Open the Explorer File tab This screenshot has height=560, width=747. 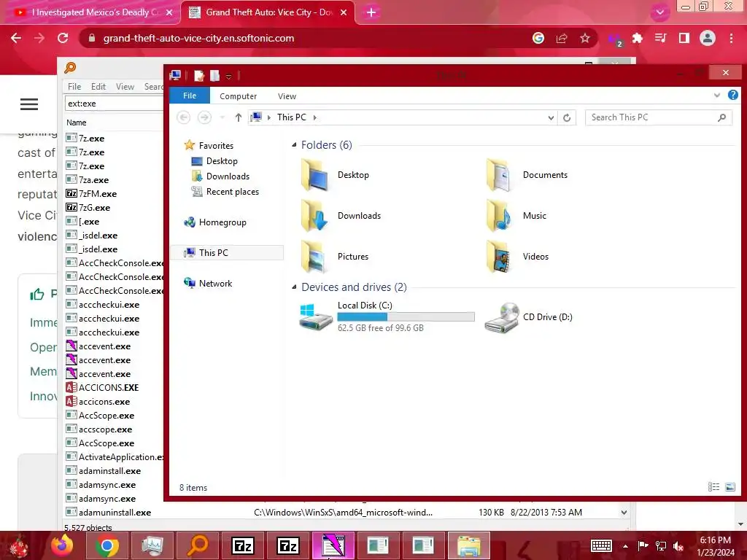190,96
